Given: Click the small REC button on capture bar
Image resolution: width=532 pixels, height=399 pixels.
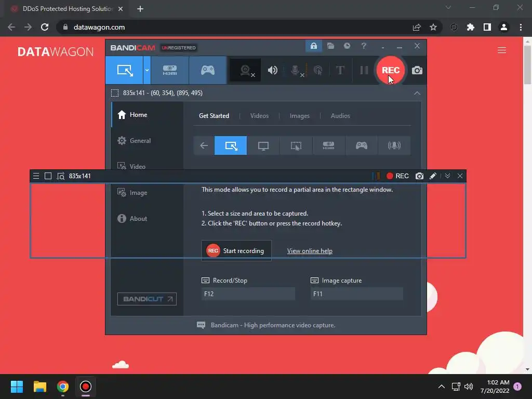Looking at the screenshot, I should [397, 176].
